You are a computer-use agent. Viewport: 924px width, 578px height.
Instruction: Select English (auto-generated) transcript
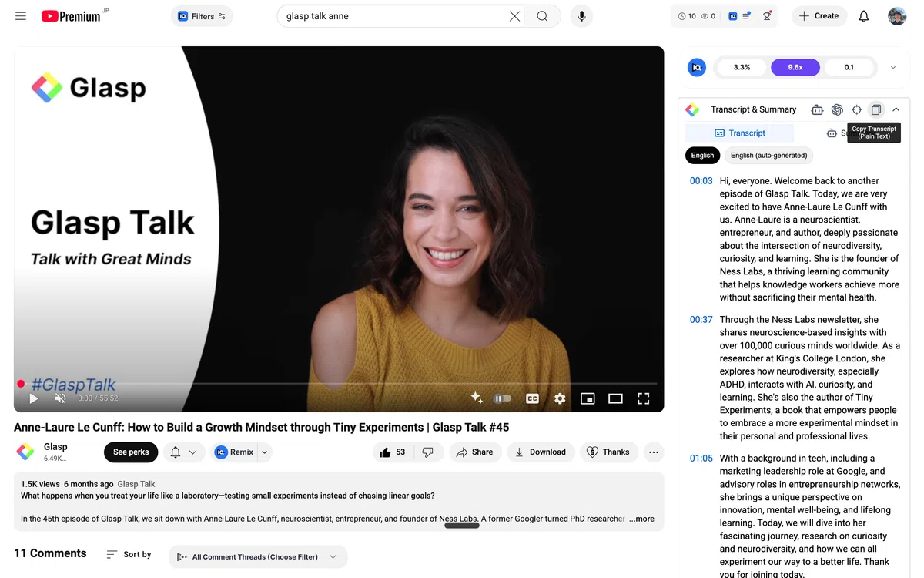click(768, 155)
